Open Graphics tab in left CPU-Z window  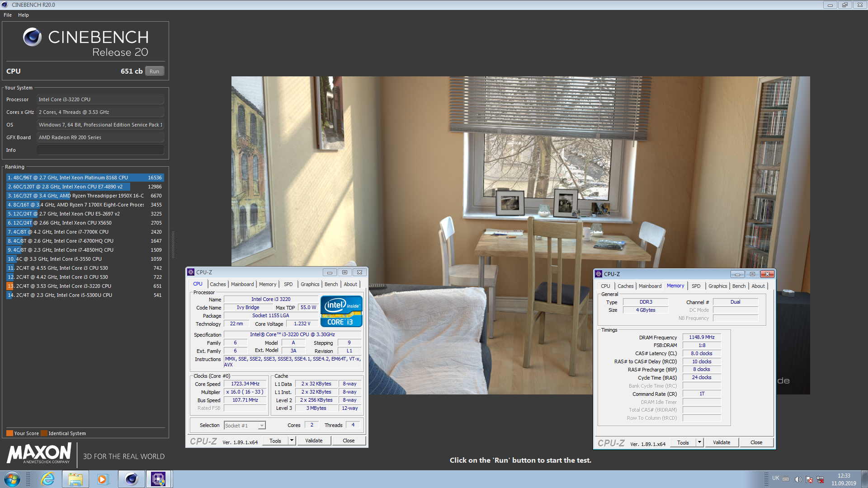pyautogui.click(x=310, y=284)
